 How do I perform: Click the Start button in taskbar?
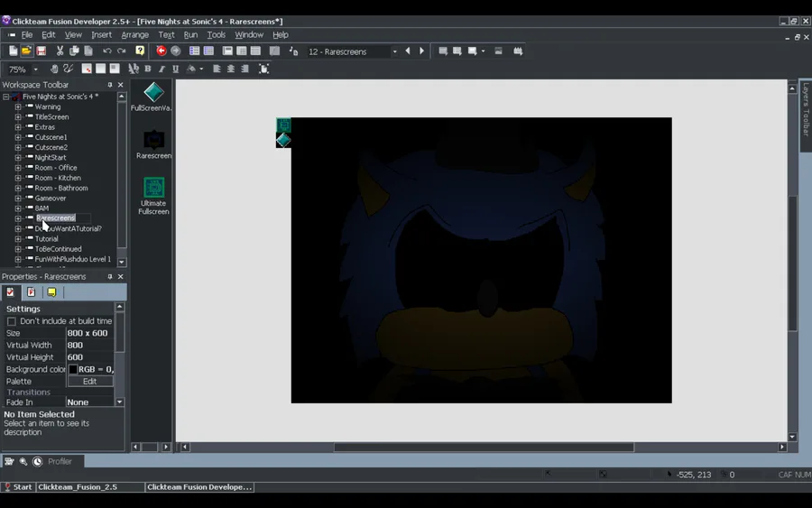tap(18, 486)
